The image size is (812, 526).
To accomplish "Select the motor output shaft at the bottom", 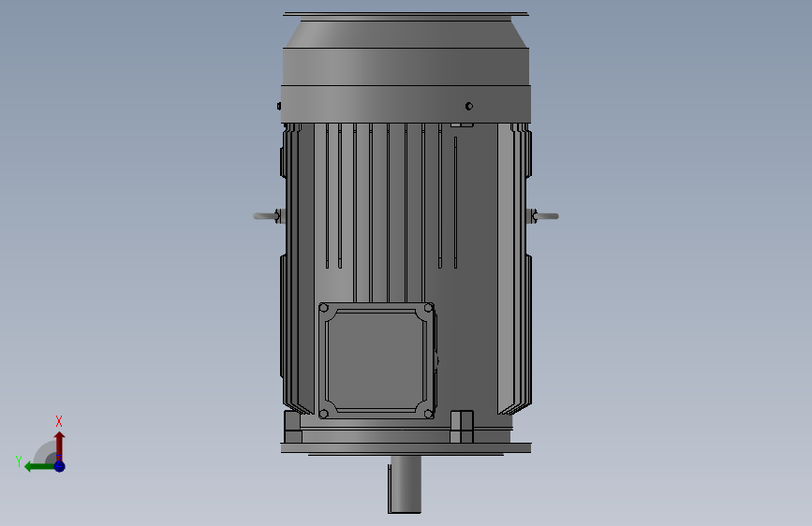I will (x=405, y=484).
